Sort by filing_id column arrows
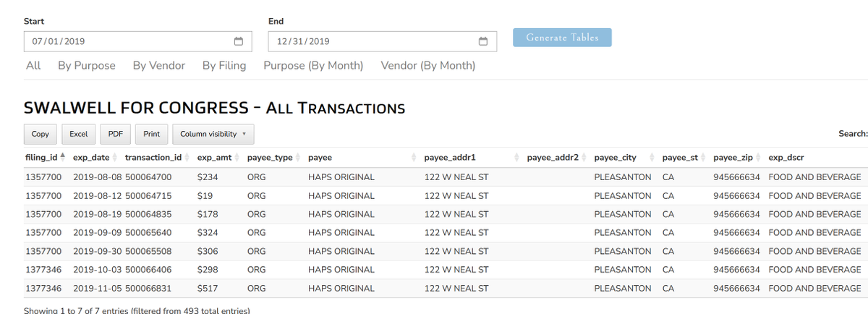 click(62, 157)
